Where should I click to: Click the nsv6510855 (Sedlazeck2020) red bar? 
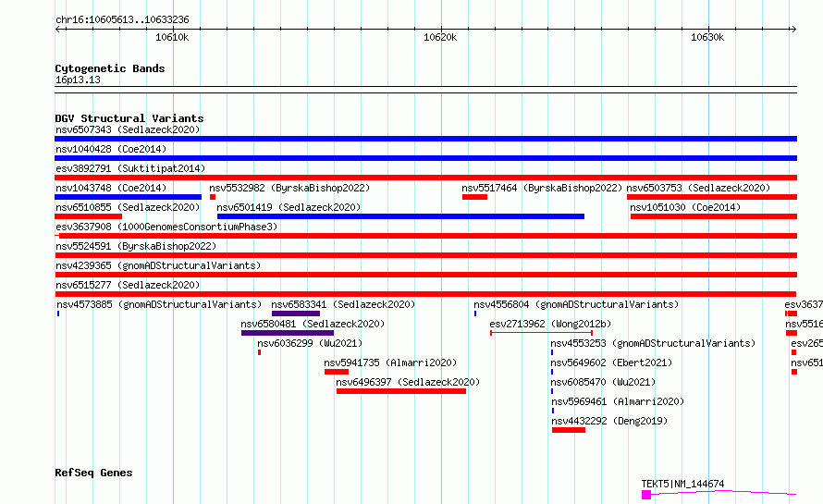pos(88,216)
